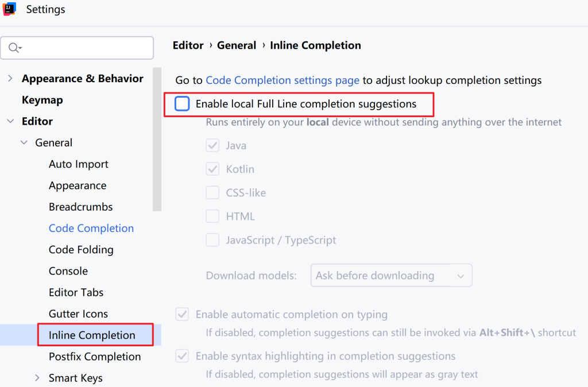Collapse the General subtree
The height and width of the screenshot is (387, 588).
[24, 143]
